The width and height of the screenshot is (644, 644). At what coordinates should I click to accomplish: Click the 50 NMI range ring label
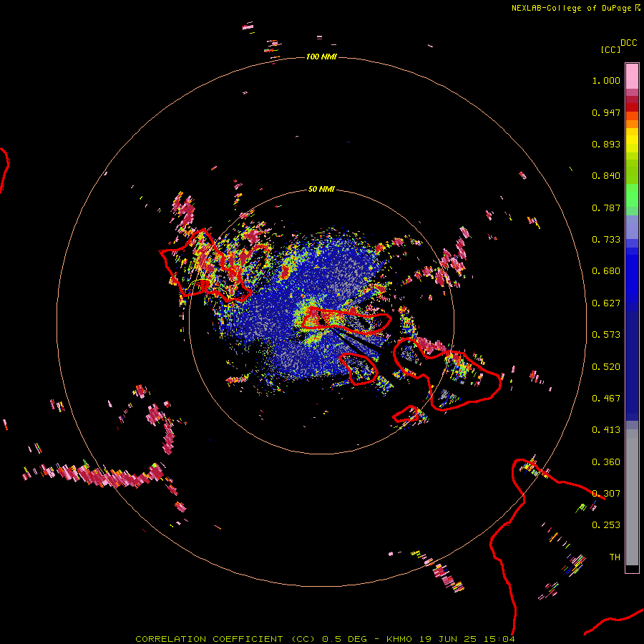click(321, 189)
